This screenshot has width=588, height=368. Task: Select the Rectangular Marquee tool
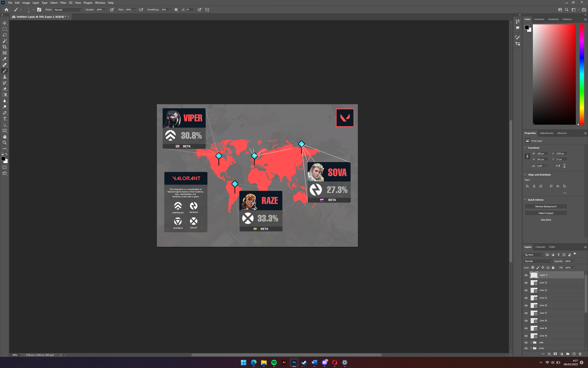point(5,29)
